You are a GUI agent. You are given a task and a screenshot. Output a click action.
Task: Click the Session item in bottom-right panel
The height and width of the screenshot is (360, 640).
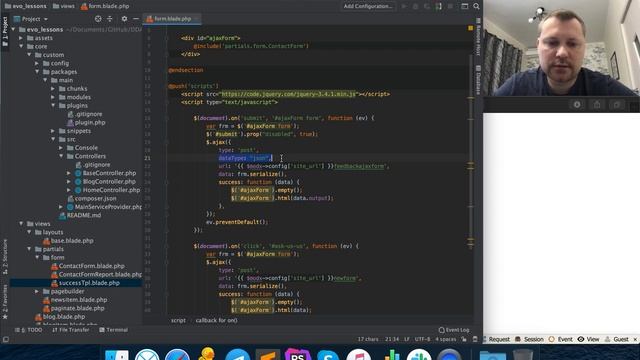click(529, 339)
